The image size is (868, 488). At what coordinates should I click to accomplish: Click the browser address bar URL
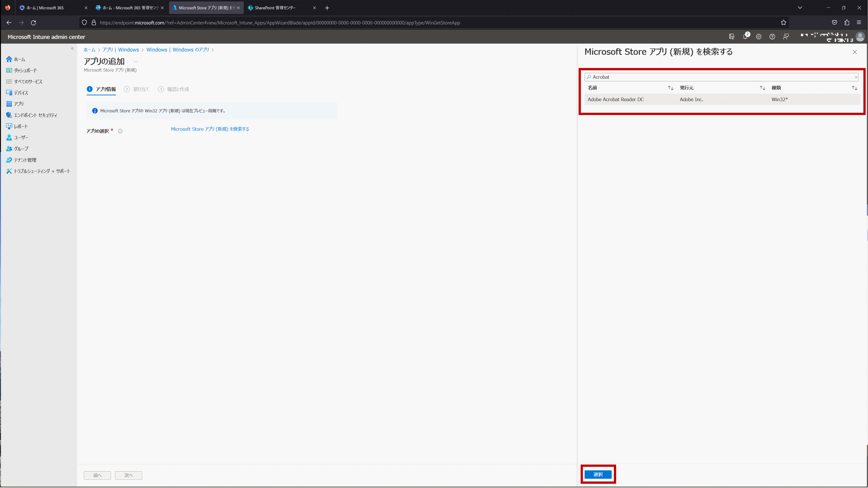(x=280, y=23)
